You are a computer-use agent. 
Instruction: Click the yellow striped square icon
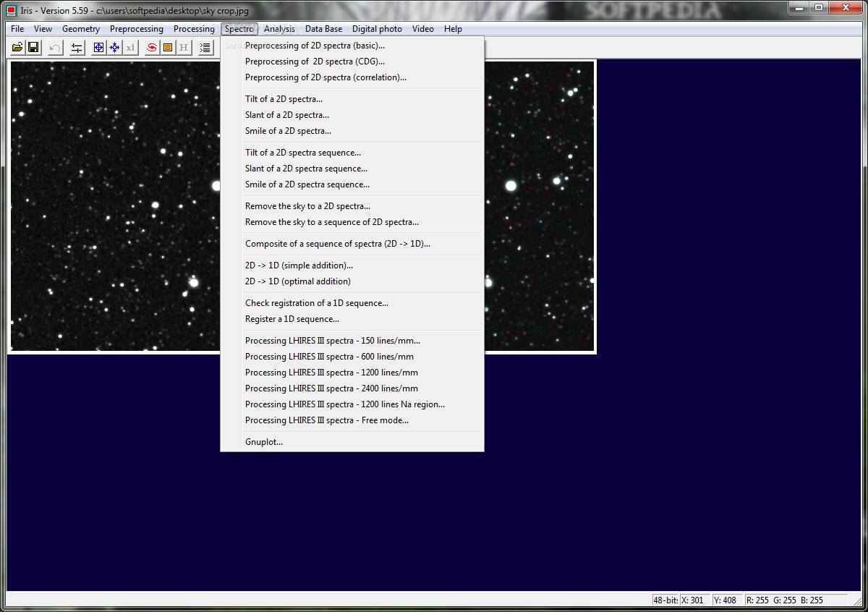click(168, 48)
